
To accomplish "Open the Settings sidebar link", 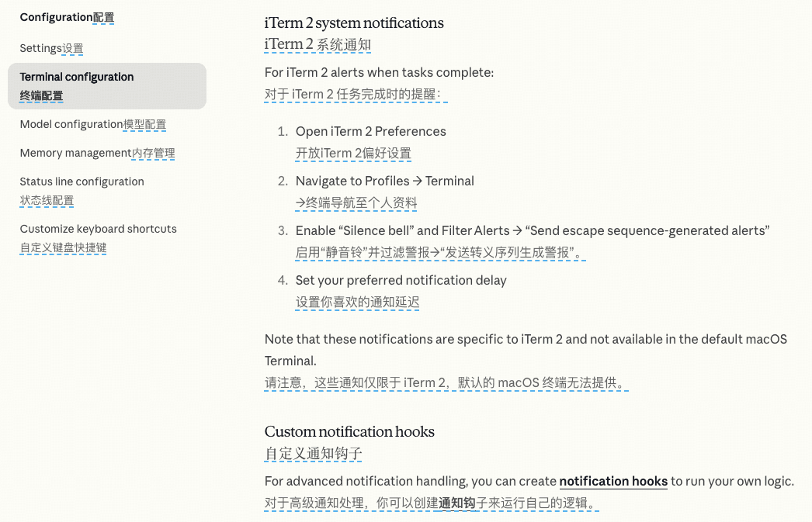I will (51, 48).
